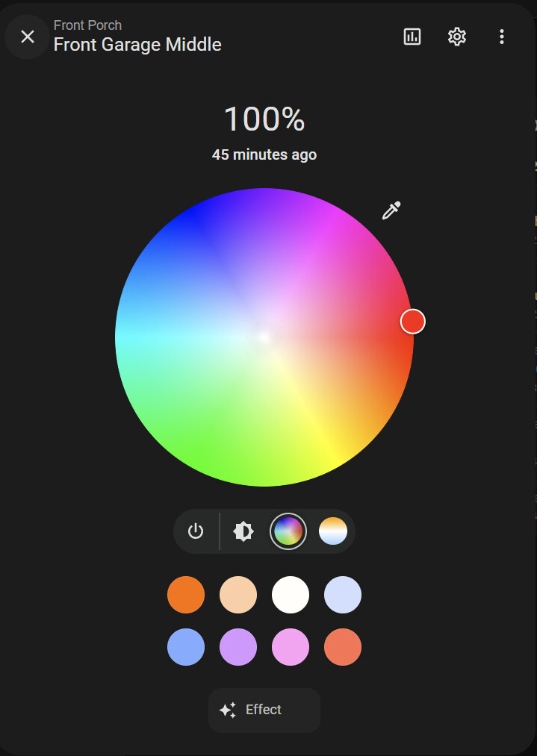Pick the pale blue favorite color swatch
Screen dimensions: 537x756
pos(343,595)
